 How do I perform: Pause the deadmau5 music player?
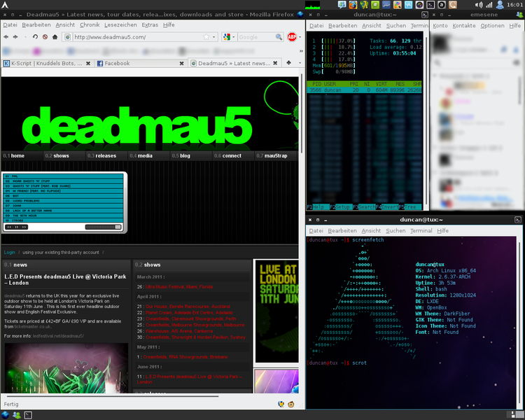click(16, 227)
